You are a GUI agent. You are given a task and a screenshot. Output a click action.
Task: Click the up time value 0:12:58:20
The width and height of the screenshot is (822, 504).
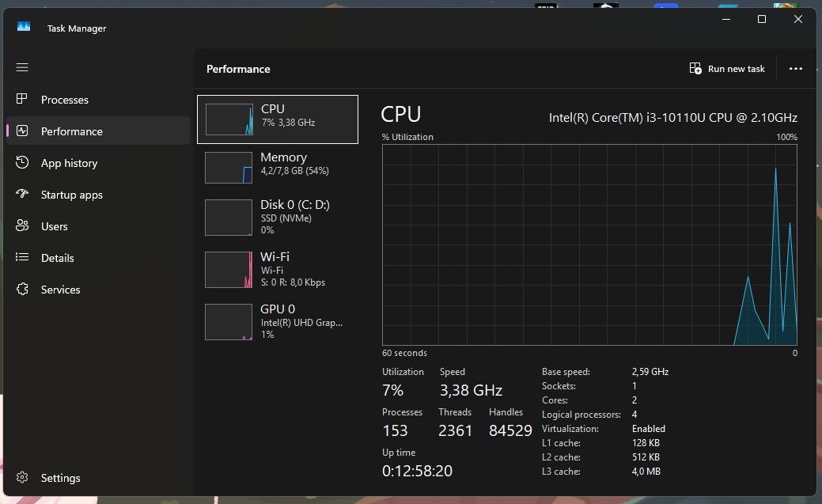pyautogui.click(x=417, y=471)
